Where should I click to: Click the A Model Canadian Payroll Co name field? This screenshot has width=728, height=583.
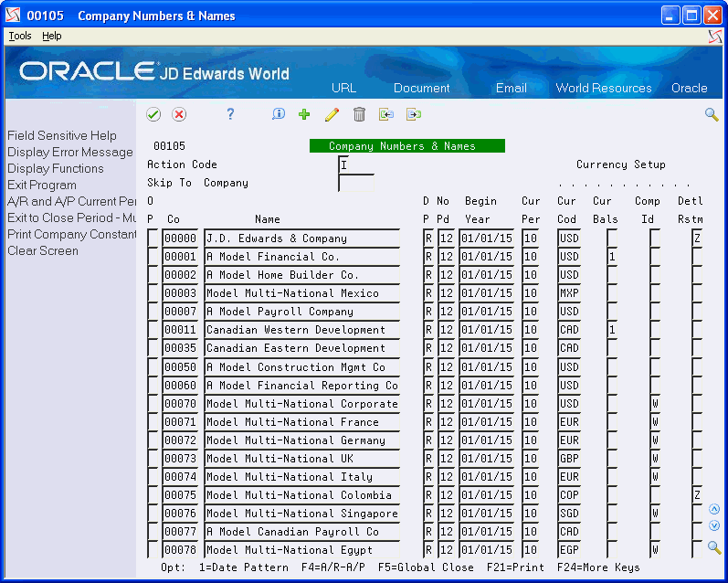click(x=302, y=532)
